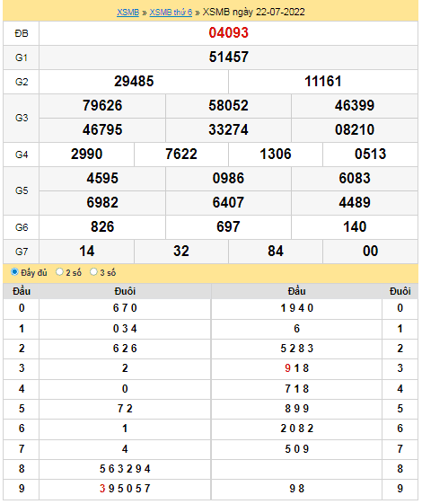Click the G2 number 29485
The height and width of the screenshot is (504, 422).
(134, 82)
